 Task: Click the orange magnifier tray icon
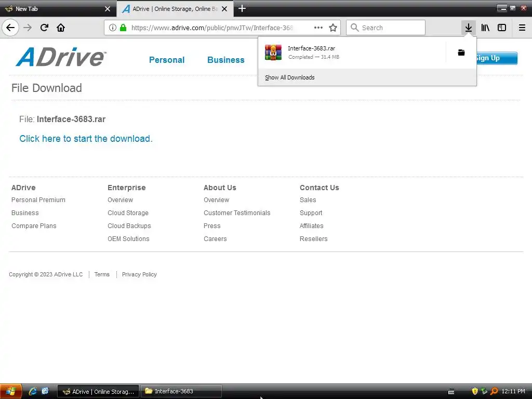[494, 391]
